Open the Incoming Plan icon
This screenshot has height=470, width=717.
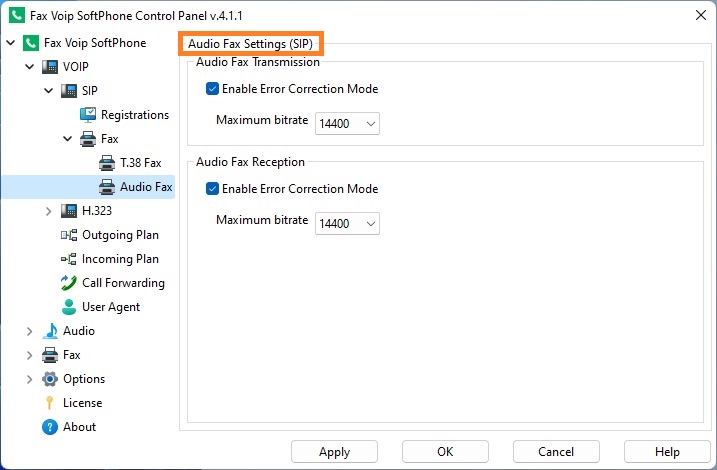69,259
